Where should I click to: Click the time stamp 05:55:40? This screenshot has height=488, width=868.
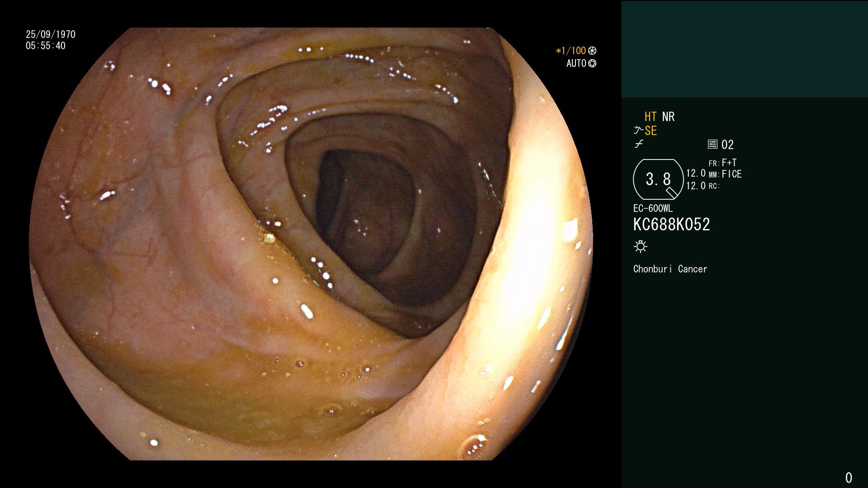click(46, 46)
